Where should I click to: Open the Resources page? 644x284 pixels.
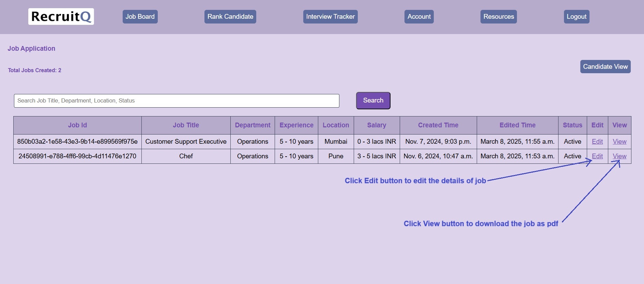tap(499, 17)
